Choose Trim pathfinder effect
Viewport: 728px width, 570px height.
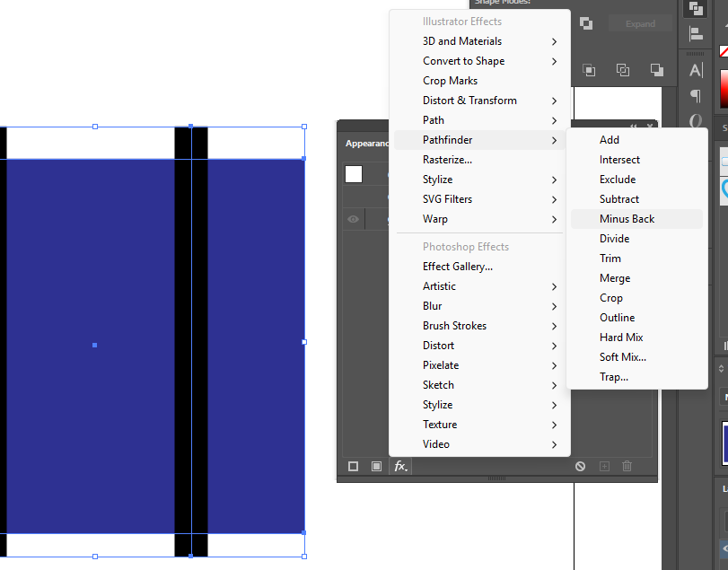click(636, 259)
